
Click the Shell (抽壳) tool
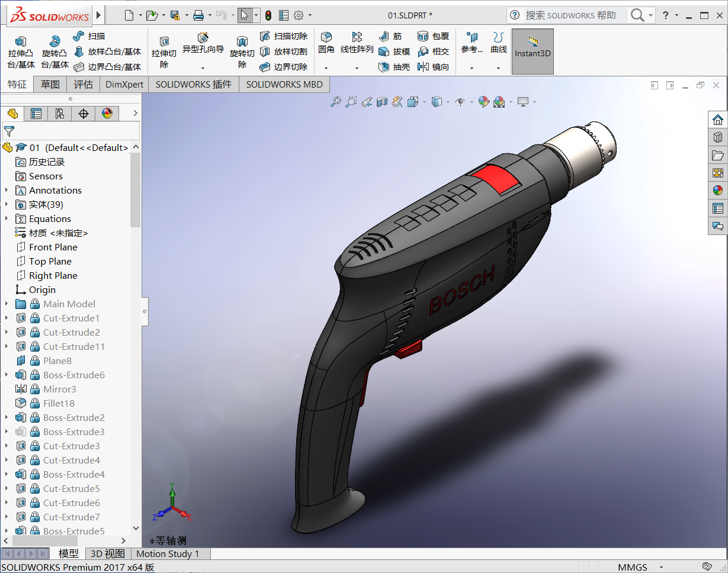pos(394,67)
